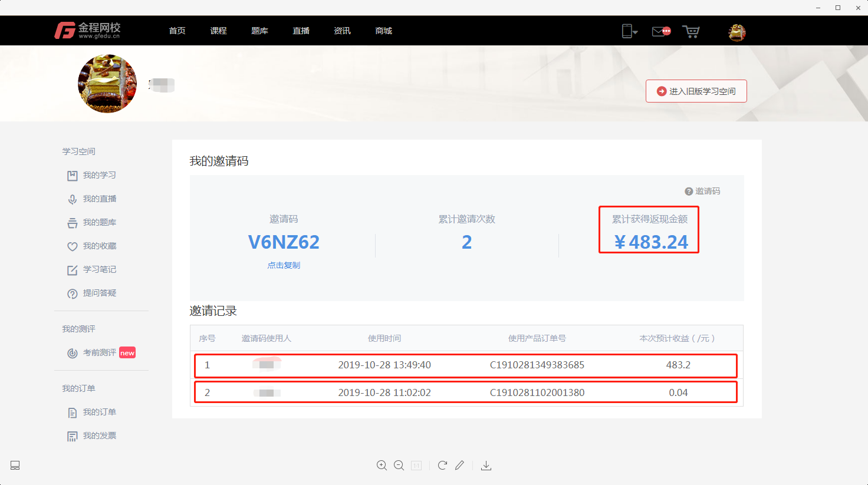
Task: Zoom out with the magnifier minus icon
Action: pyautogui.click(x=399, y=466)
